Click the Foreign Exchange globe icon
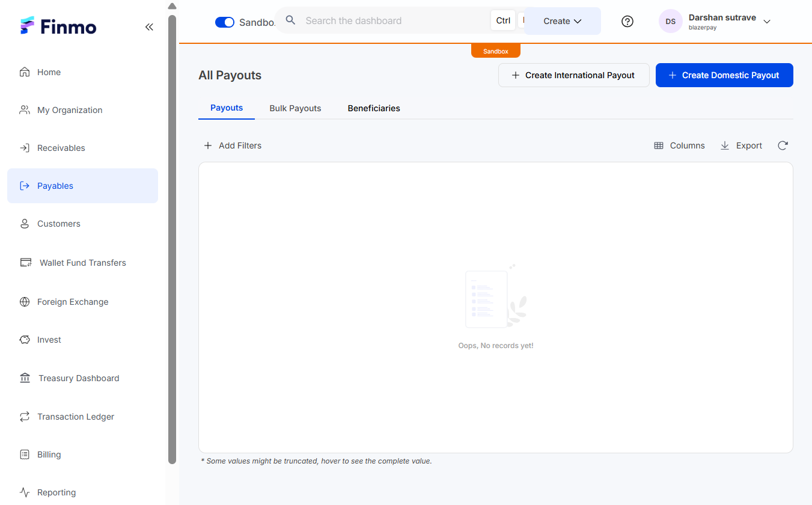This screenshot has width=812, height=505. click(x=25, y=302)
